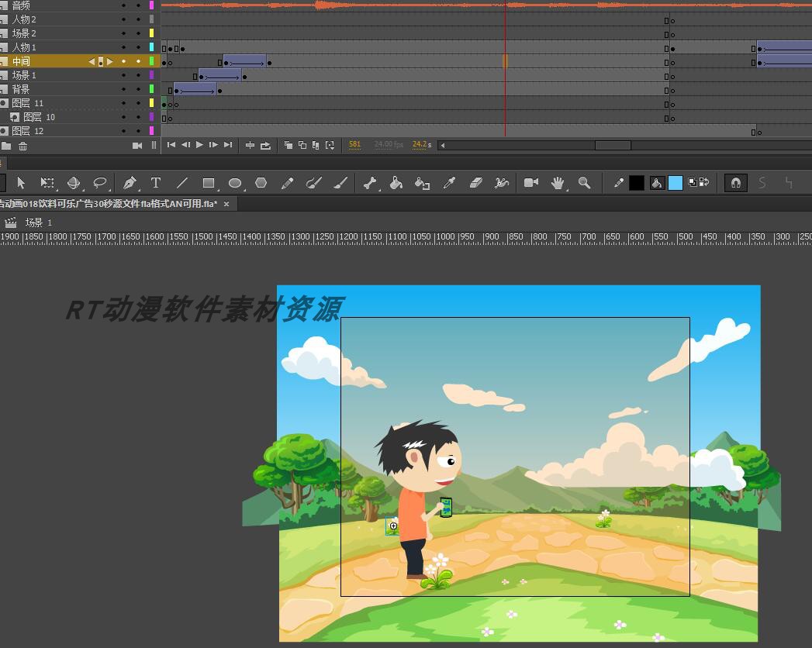Activate the Text tool
The image size is (812, 648).
pyautogui.click(x=155, y=183)
